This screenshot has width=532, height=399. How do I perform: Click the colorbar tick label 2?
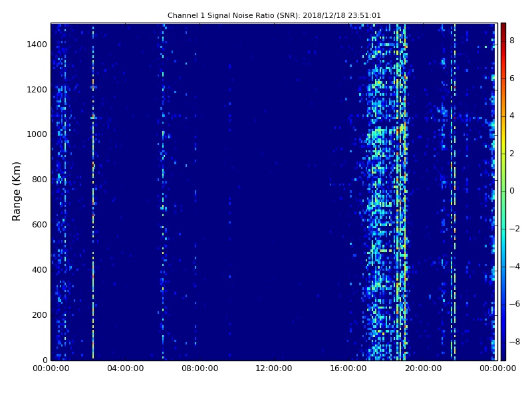[x=512, y=154]
